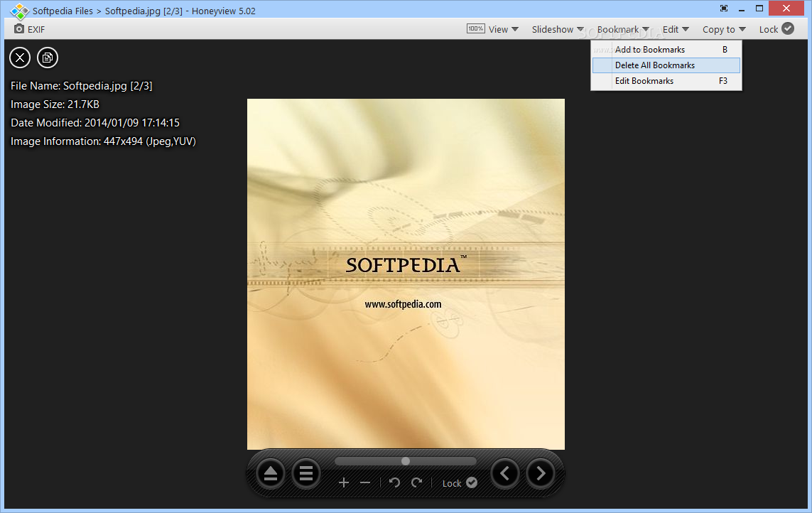
Task: Close the EXIF info overlay
Action: point(20,58)
